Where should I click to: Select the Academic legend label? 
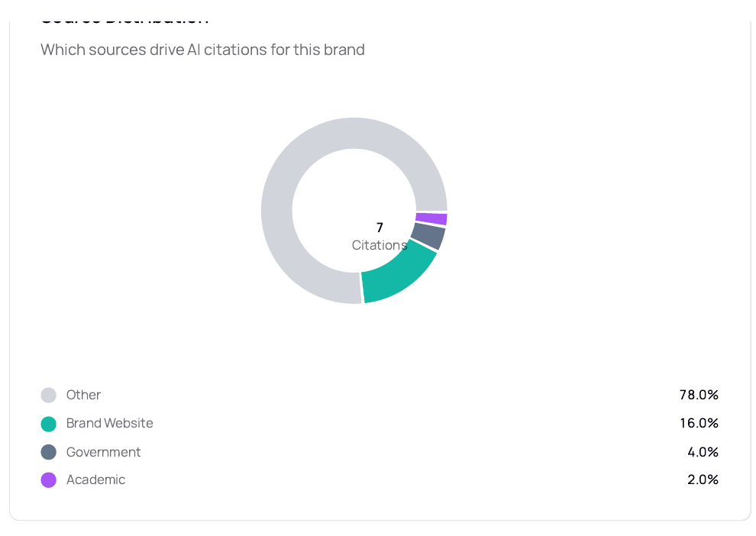point(95,479)
